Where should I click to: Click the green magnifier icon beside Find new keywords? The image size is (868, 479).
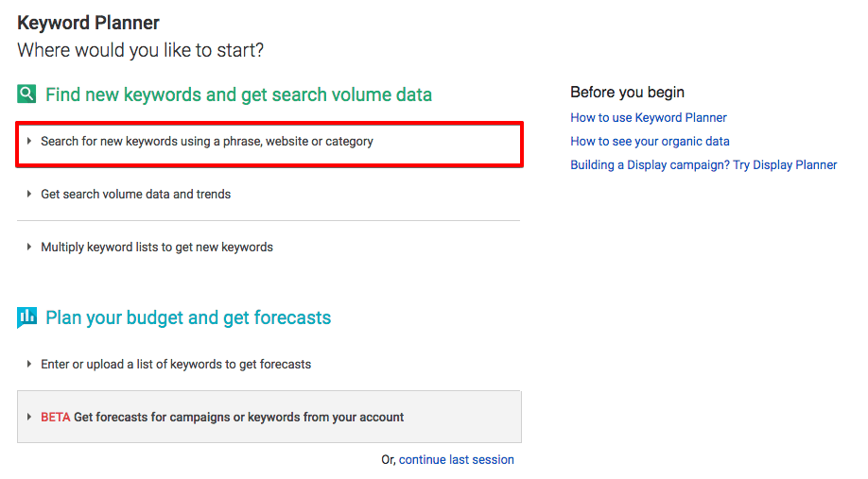coord(27,94)
